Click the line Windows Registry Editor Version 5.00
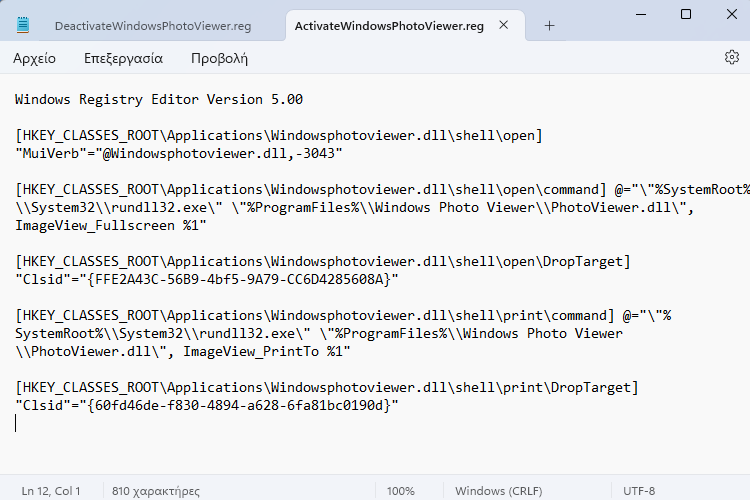Screen dimensions: 750x500 pos(159,100)
